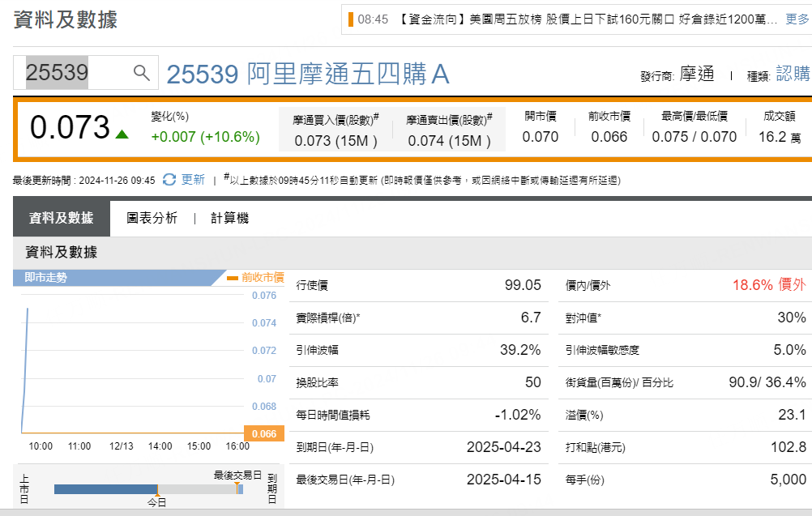Open the 計算機 tab

point(229,218)
